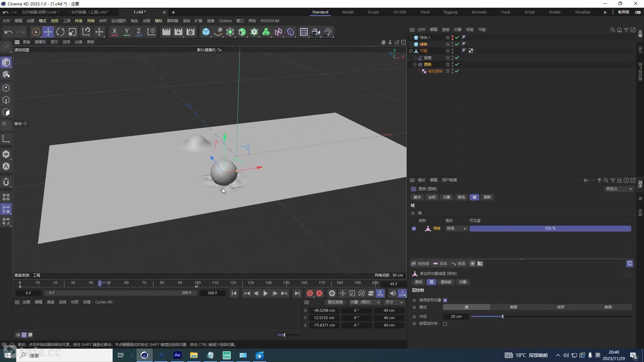Image resolution: width=644 pixels, height=362 pixels.
Task: Select the Move tool in top toolbar
Action: 48,32
